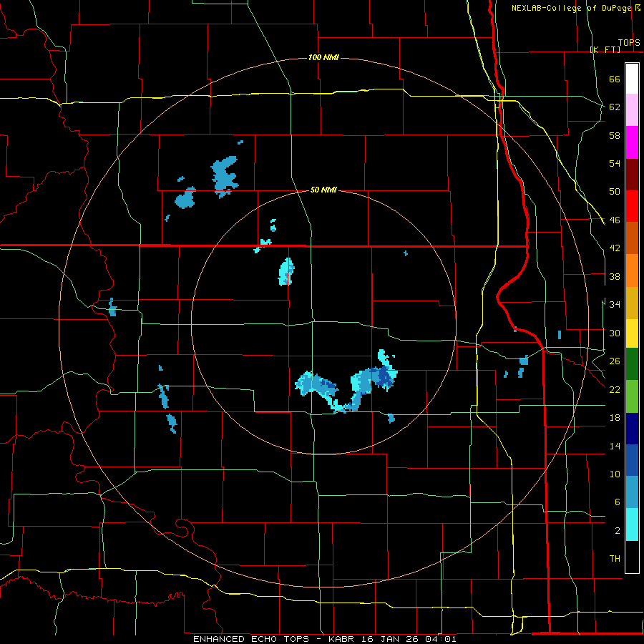Click the dark red maroon swatch near 50
Image resolution: width=644 pixels, height=644 pixels.
632,174
